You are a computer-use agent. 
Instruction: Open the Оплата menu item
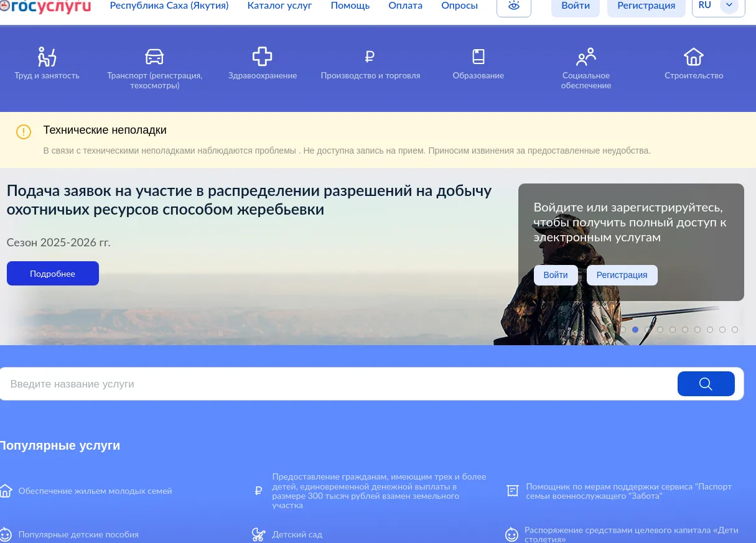point(405,6)
